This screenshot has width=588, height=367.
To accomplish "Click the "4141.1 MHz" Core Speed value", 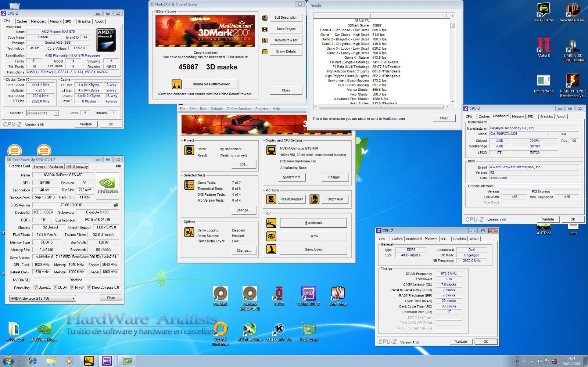I will click(x=40, y=85).
